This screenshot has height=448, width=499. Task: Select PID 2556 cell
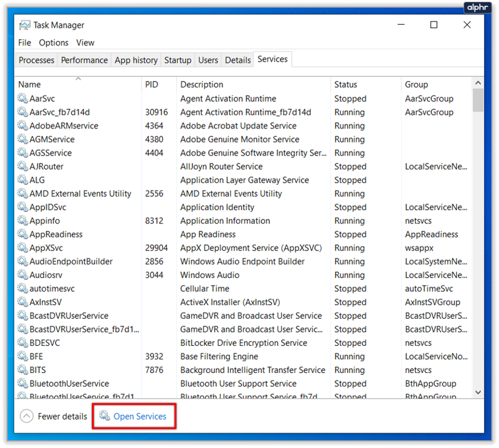point(154,194)
